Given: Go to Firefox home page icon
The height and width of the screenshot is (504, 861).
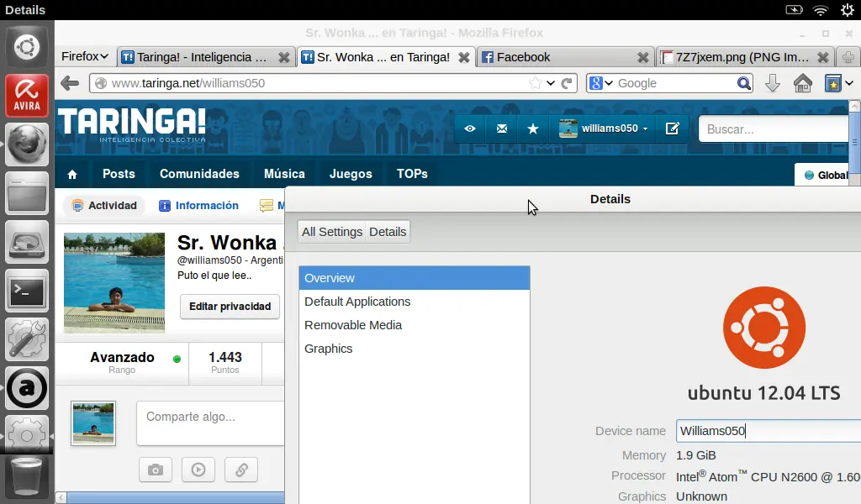Looking at the screenshot, I should 803,83.
